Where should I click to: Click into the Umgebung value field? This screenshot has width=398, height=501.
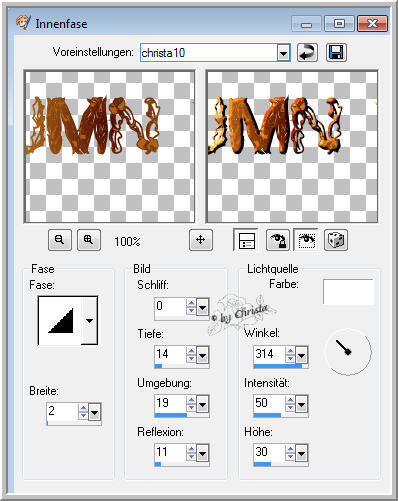[170, 403]
